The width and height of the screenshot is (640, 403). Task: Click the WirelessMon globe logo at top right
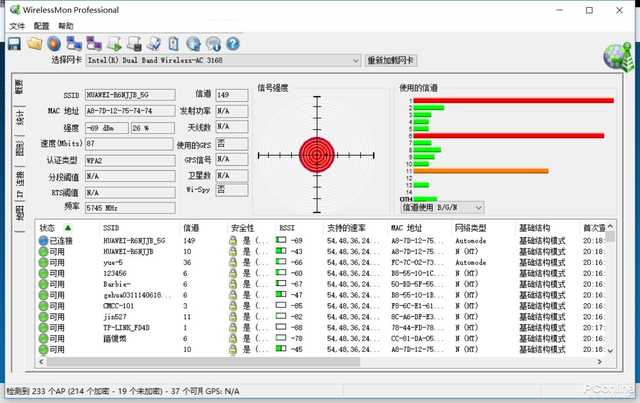(618, 57)
